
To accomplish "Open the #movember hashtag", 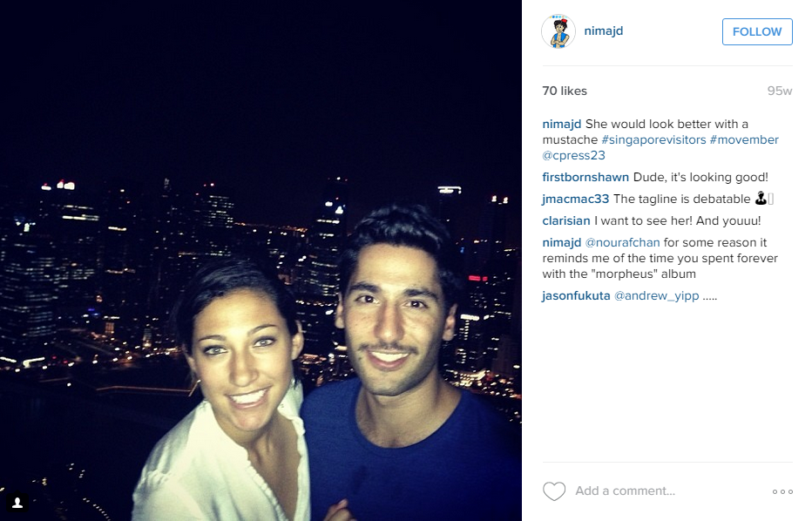I will (x=744, y=139).
